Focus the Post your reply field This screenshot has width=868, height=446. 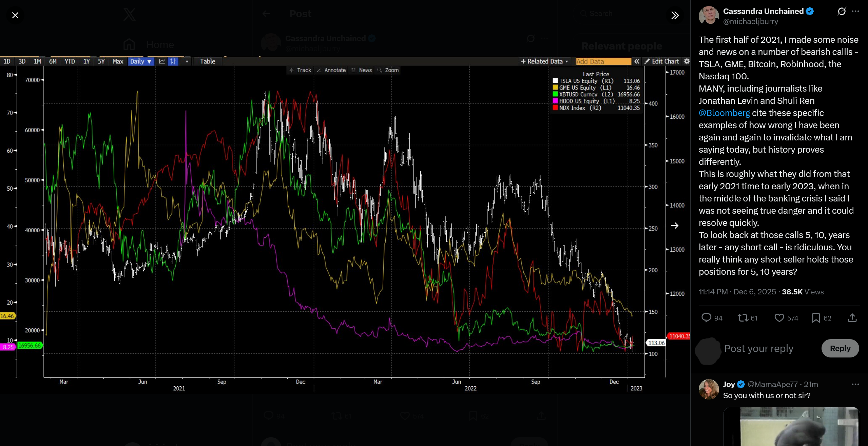click(759, 348)
